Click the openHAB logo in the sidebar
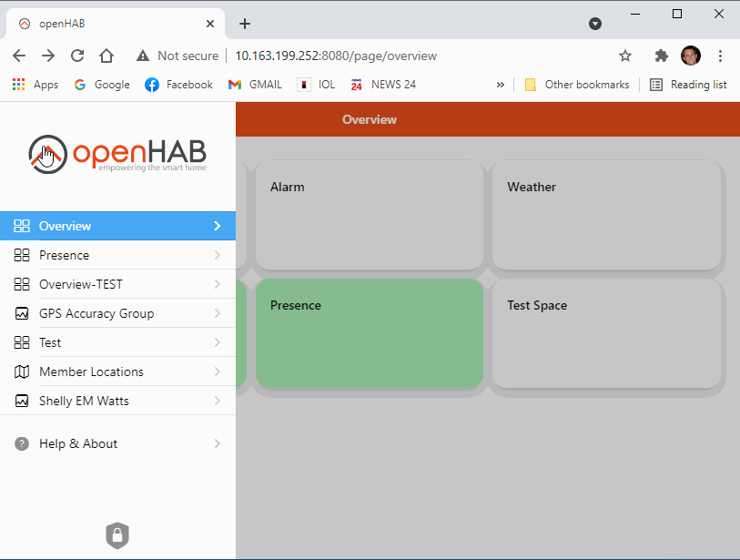 (x=117, y=155)
